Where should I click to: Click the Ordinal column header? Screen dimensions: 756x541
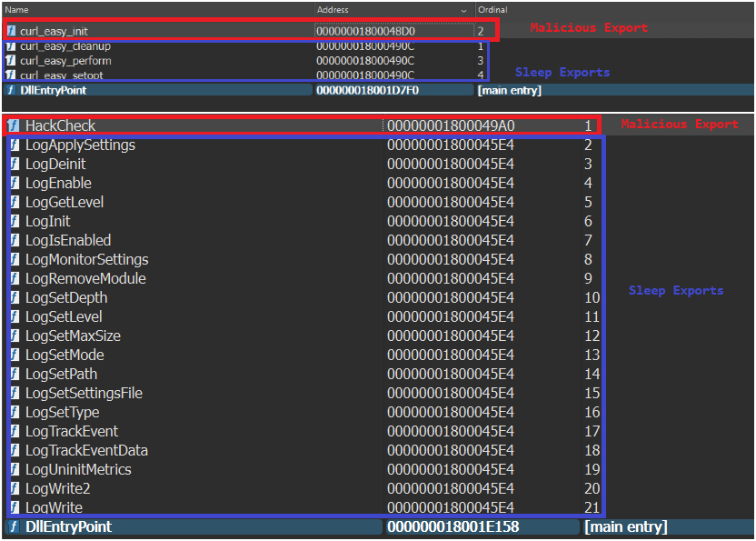[492, 10]
